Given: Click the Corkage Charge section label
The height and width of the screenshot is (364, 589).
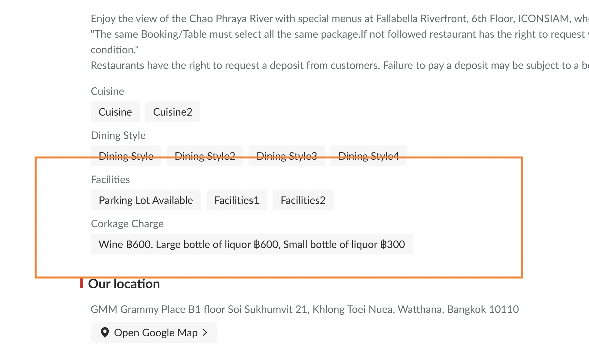Looking at the screenshot, I should [127, 224].
